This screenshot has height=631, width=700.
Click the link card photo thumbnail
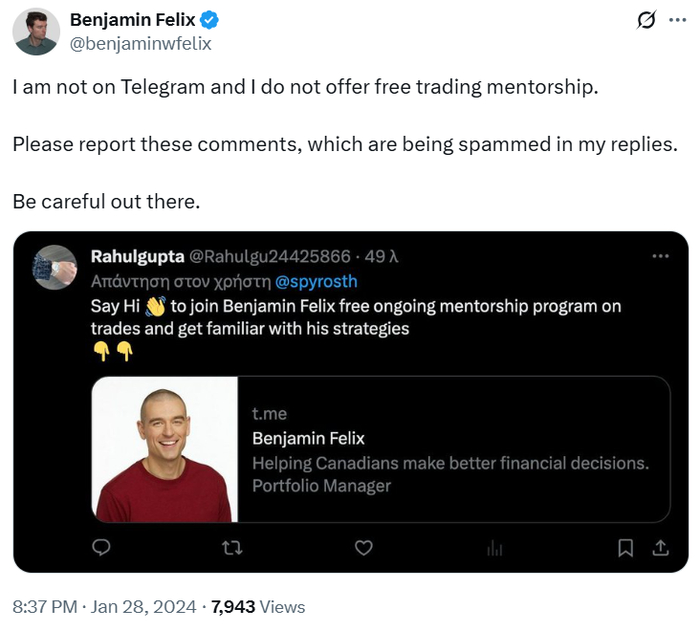pos(164,449)
